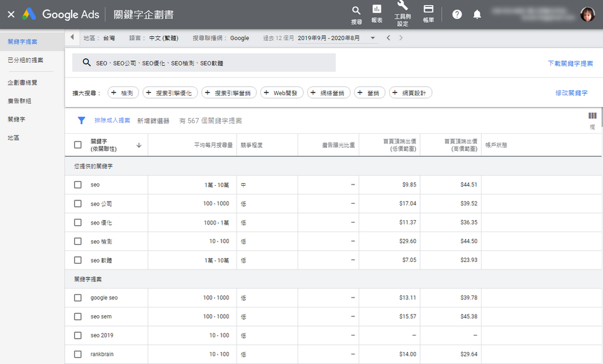Image resolution: width=603 pixels, height=364 pixels.
Task: Click 修改關鍵字 link
Action: 571,93
